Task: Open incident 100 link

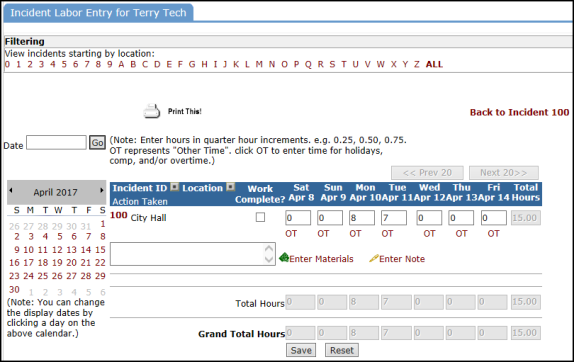Action: point(119,215)
